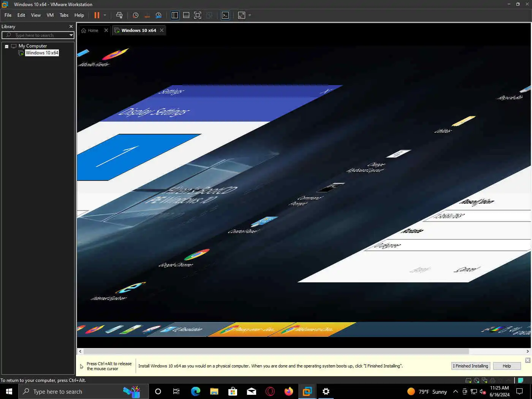Viewport: 532px width, 399px height.
Task: Open the stretch guest dropdown arrow
Action: tap(250, 15)
